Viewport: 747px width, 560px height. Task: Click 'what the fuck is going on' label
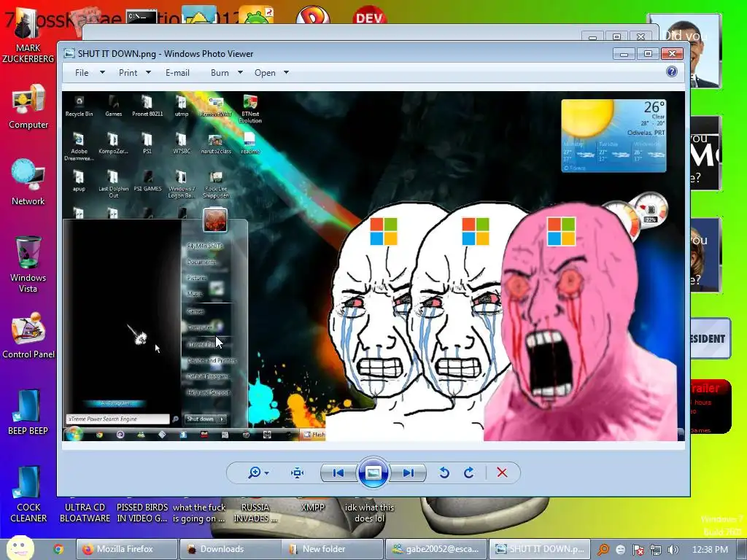click(x=199, y=513)
